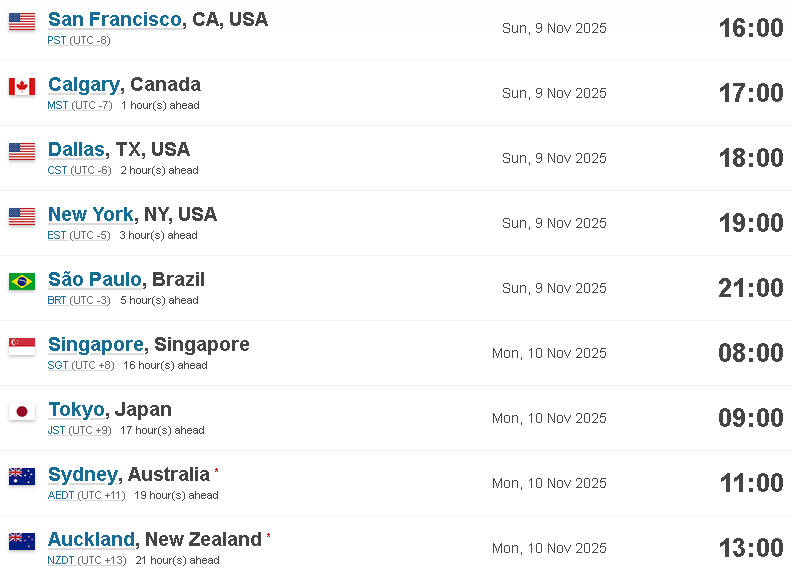The image size is (792, 584).
Task: Open the São Paulo city link
Action: click(94, 279)
